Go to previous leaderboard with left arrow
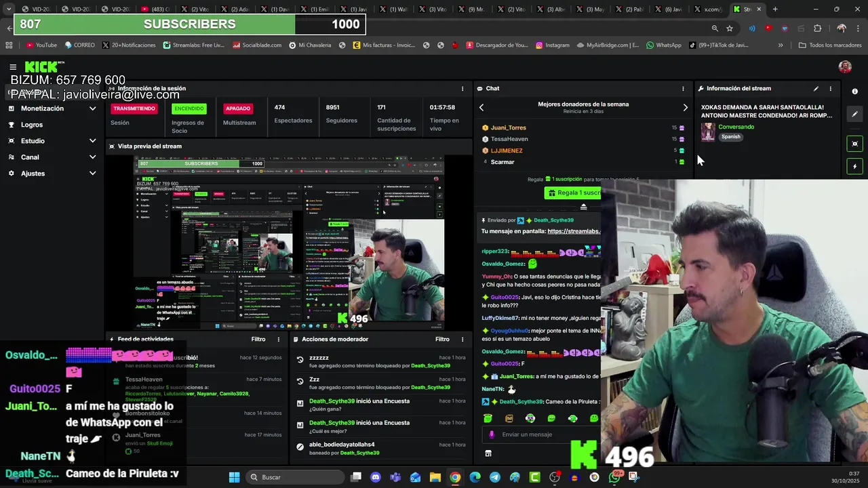868x488 pixels. pyautogui.click(x=481, y=107)
